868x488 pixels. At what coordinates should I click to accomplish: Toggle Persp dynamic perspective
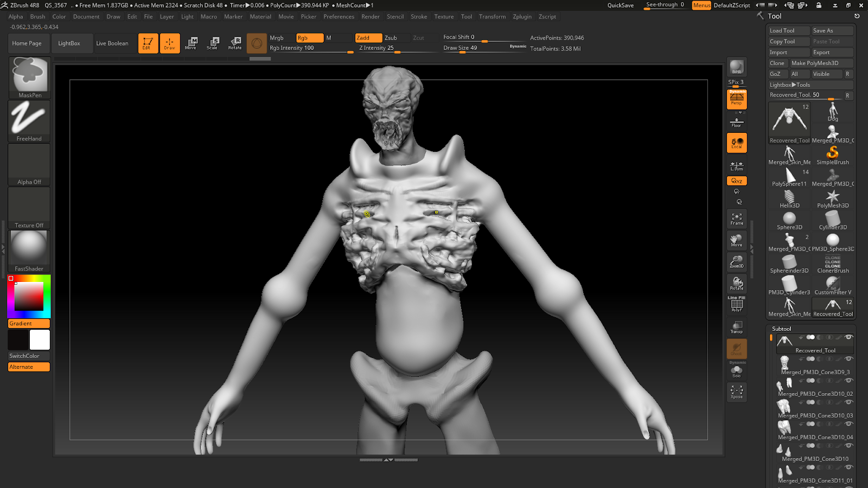click(x=737, y=99)
